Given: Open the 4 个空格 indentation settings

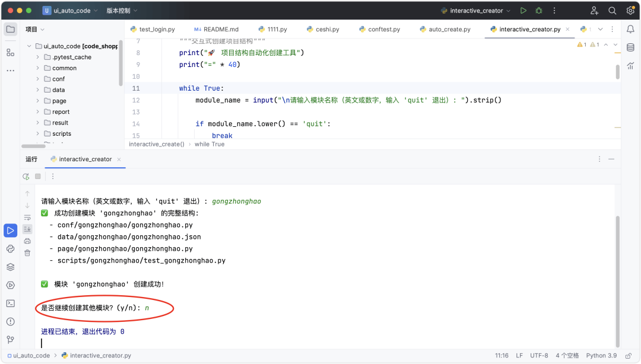Looking at the screenshot, I should click(567, 356).
